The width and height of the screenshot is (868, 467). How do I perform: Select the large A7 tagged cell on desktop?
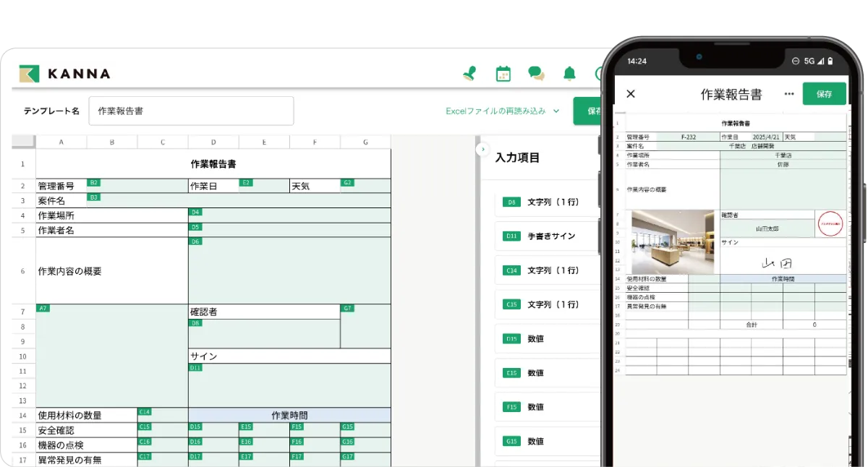[x=112, y=356]
